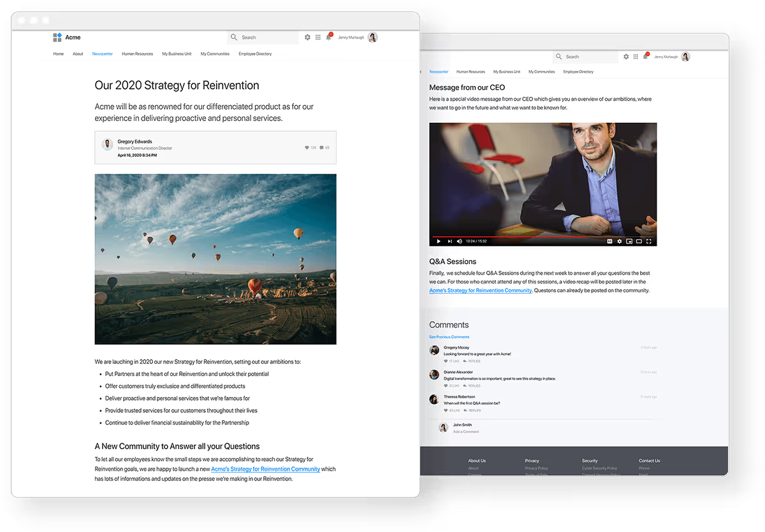Image resolution: width=765 pixels, height=532 pixels.
Task: Click the Add a Comment field
Action: pos(466,432)
